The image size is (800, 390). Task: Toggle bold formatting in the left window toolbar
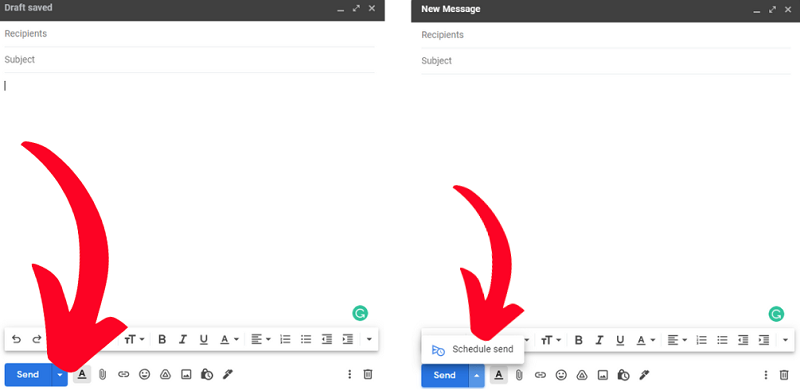(x=162, y=339)
